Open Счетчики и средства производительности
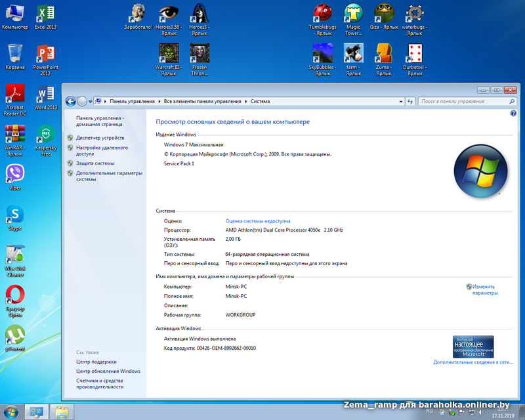The height and width of the screenshot is (420, 525). pyautogui.click(x=100, y=384)
